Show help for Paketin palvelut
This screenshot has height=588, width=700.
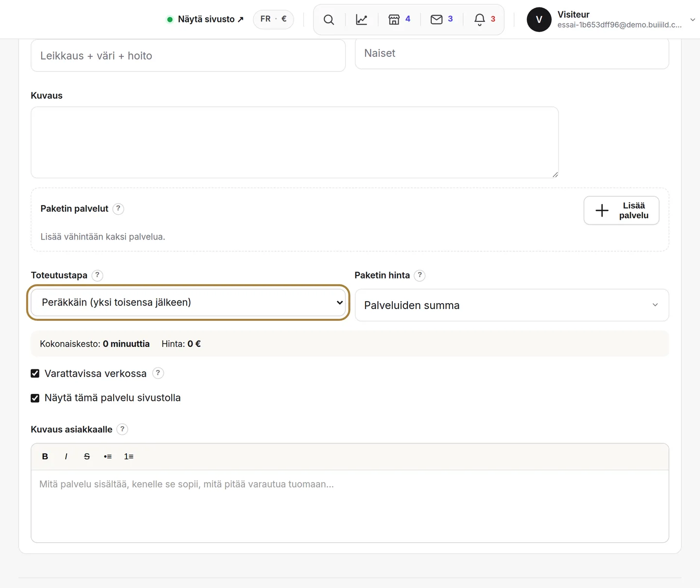point(118,208)
